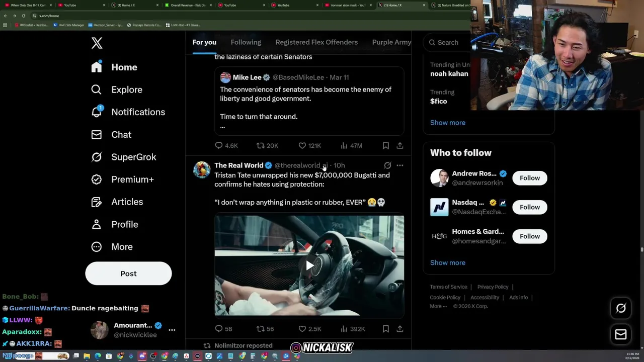644x362 pixels.
Task: Open SuperGrok from sidebar
Action: pyautogui.click(x=124, y=157)
